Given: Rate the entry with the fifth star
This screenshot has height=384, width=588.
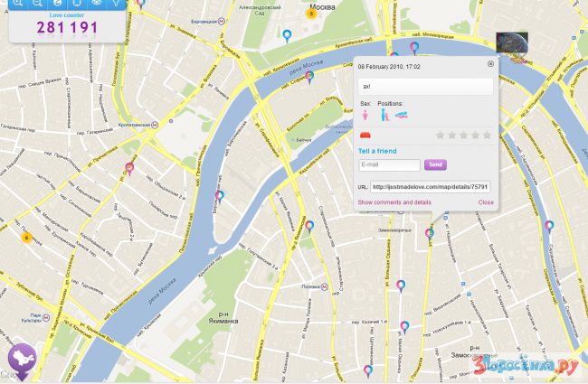Looking at the screenshot, I should coord(487,135).
